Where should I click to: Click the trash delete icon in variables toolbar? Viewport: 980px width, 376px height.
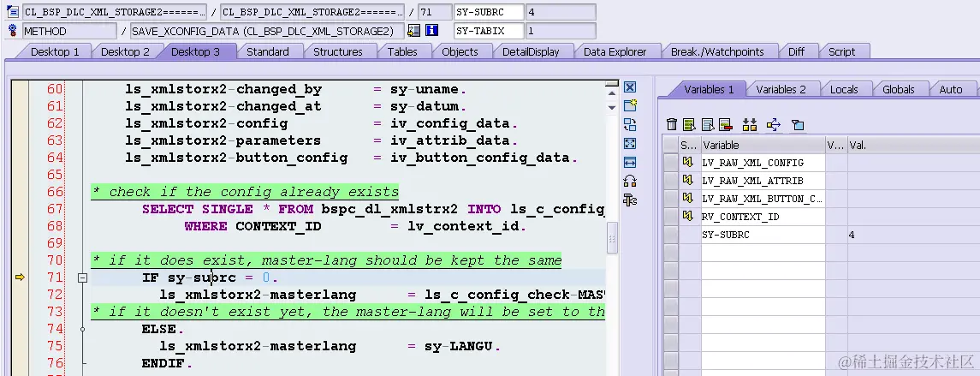click(x=672, y=124)
